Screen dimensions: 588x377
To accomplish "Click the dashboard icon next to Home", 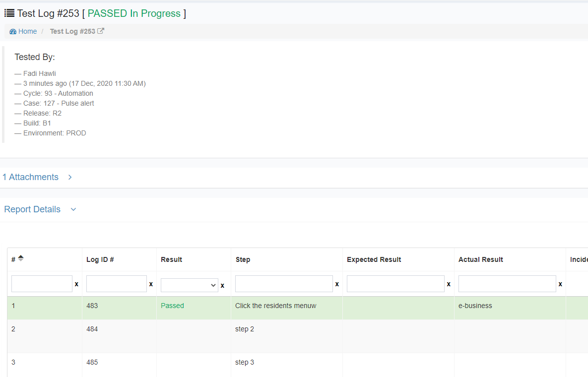I will click(13, 31).
